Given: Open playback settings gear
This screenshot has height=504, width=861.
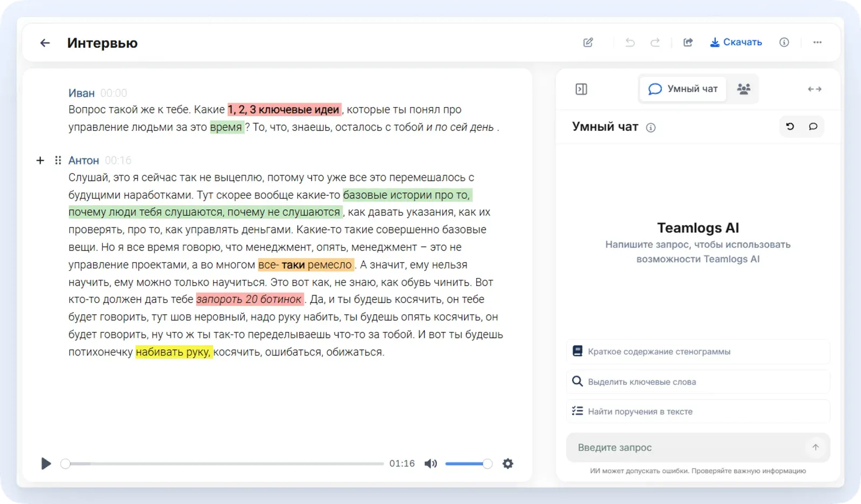Looking at the screenshot, I should (x=508, y=464).
